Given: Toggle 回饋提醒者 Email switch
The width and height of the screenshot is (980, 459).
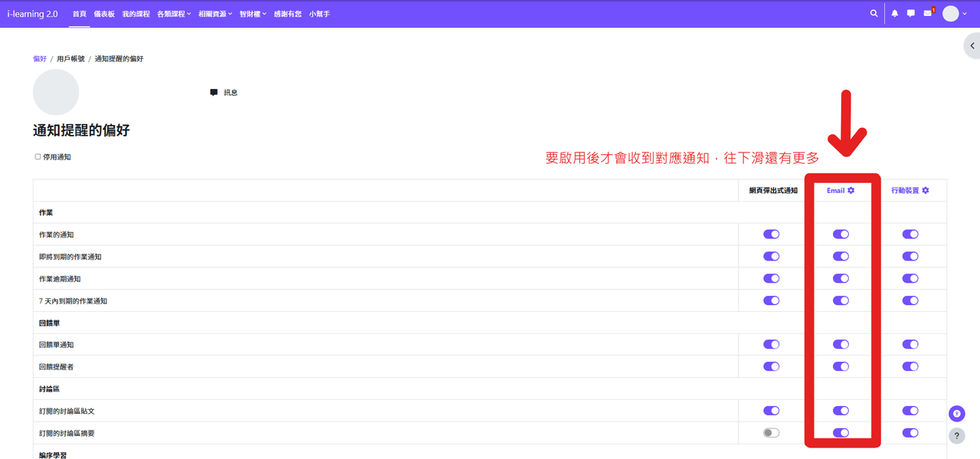Looking at the screenshot, I should (841, 367).
